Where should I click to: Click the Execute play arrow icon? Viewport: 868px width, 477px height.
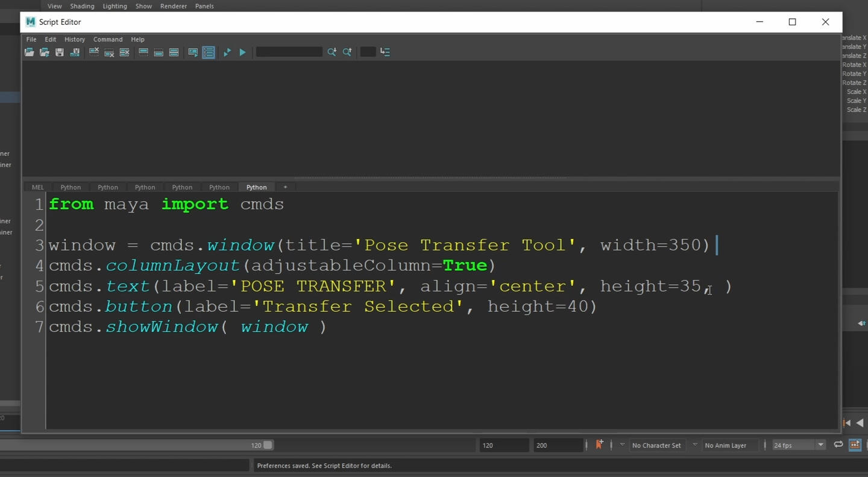coord(242,52)
